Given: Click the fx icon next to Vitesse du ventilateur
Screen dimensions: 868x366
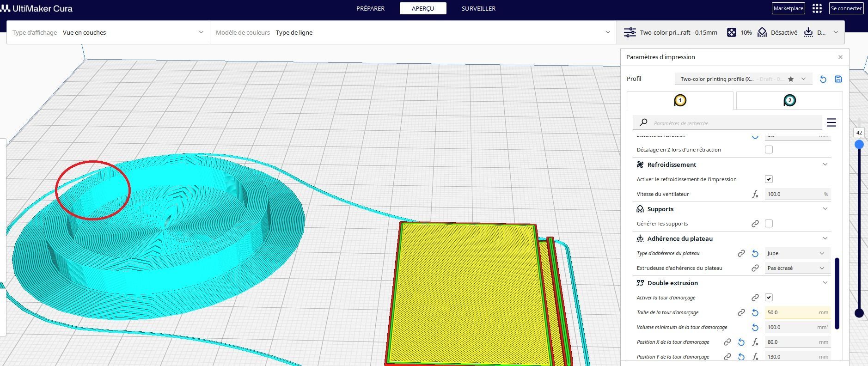Looking at the screenshot, I should 755,194.
